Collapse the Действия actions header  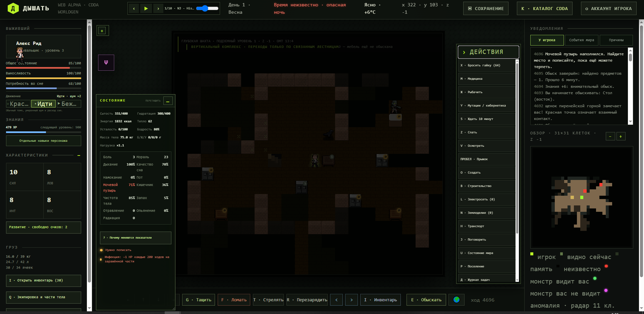488,52
